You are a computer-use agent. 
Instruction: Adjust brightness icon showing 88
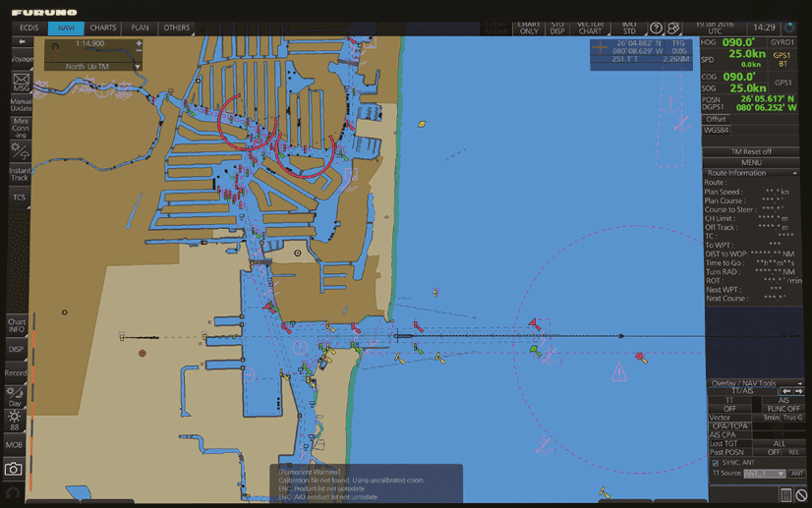click(15, 421)
